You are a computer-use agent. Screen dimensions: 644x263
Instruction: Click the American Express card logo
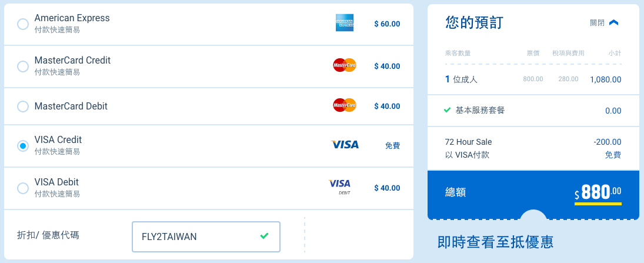tap(344, 22)
